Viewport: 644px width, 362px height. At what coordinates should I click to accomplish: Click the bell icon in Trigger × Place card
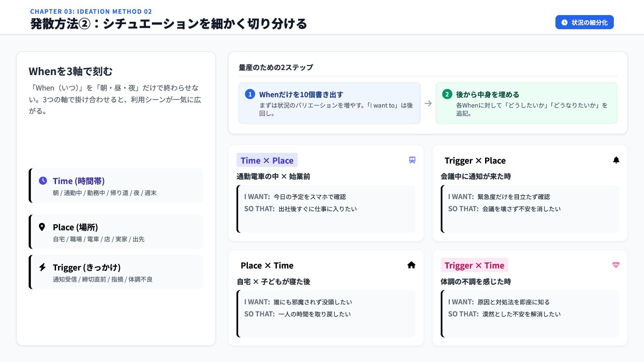pos(616,160)
